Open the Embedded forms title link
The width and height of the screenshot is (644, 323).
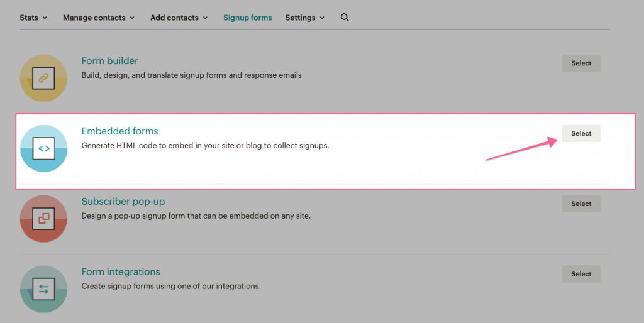tap(119, 131)
